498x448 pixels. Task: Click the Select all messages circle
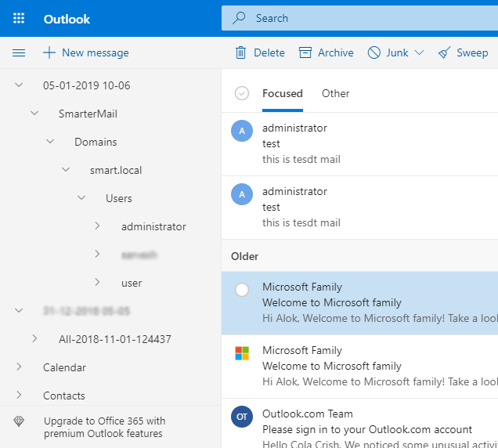click(x=242, y=93)
